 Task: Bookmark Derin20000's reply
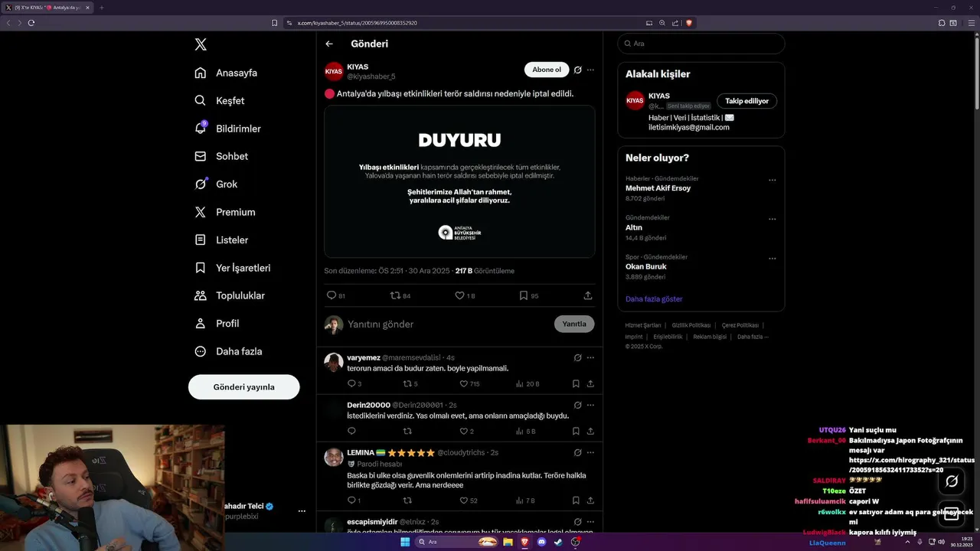pos(576,432)
